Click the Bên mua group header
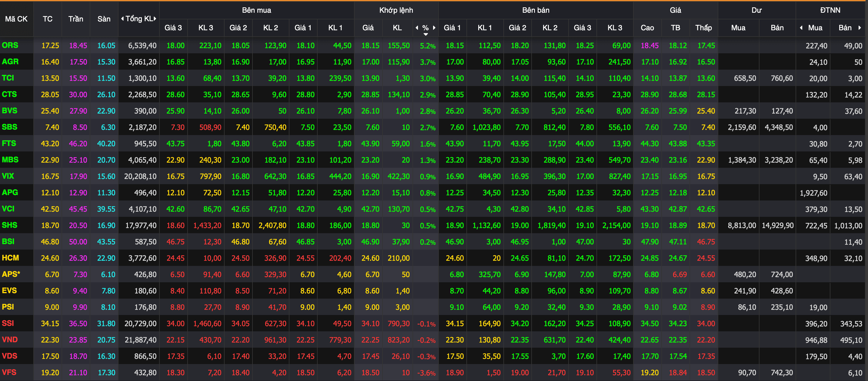The width and height of the screenshot is (868, 381). (x=256, y=10)
